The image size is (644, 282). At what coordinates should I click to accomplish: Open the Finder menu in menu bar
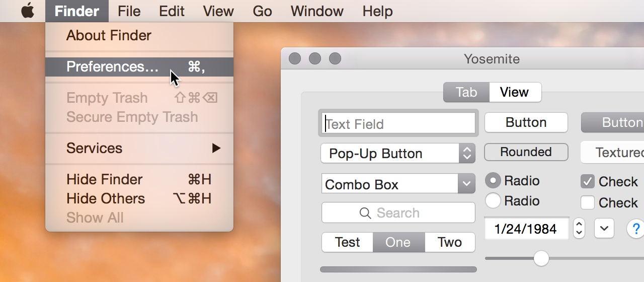point(77,11)
